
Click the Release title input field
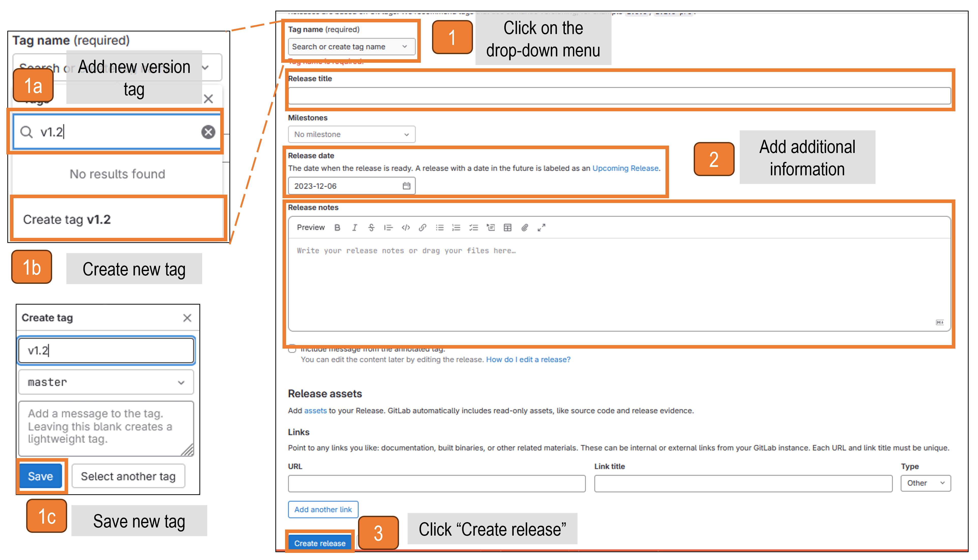(619, 95)
